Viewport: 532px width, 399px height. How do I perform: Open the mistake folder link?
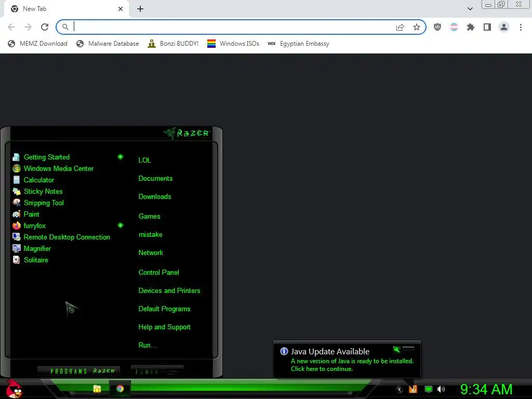(150, 234)
